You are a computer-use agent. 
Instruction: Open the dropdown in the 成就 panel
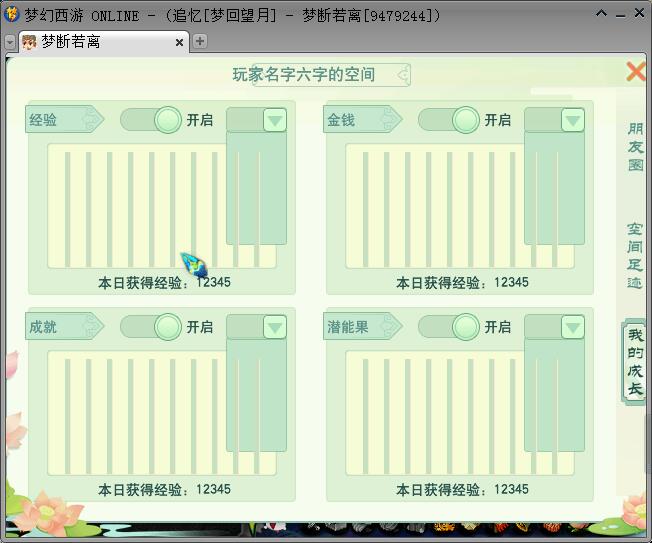pyautogui.click(x=275, y=327)
